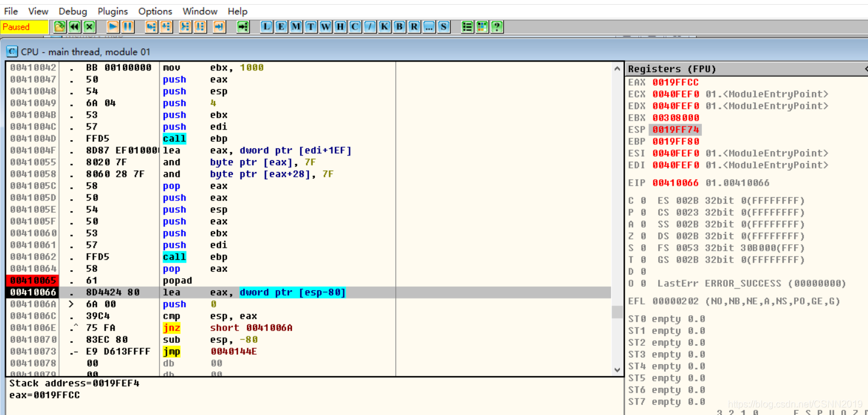This screenshot has height=415, width=868.
Task: Select the mov ebx, 1000 instruction
Action: click(x=213, y=67)
